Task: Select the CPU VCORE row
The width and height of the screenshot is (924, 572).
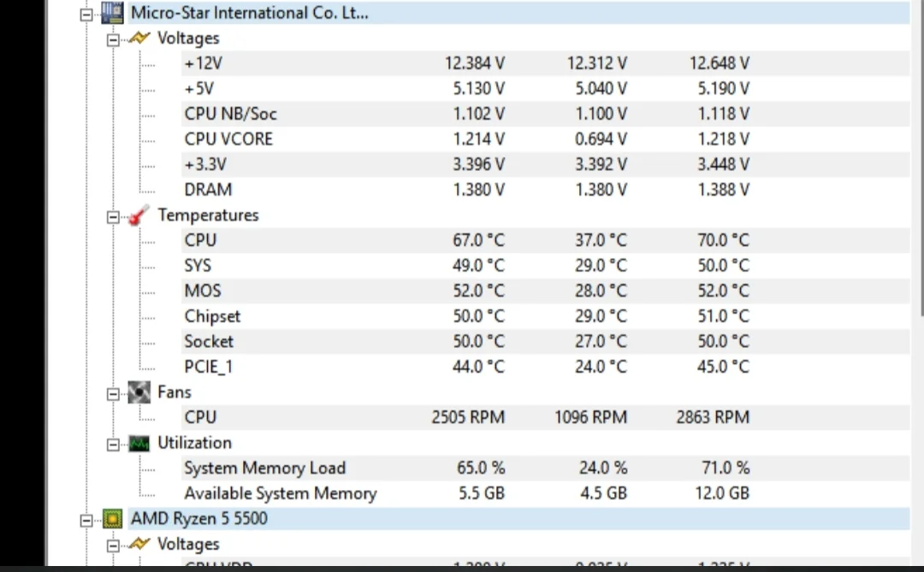Action: pos(545,139)
